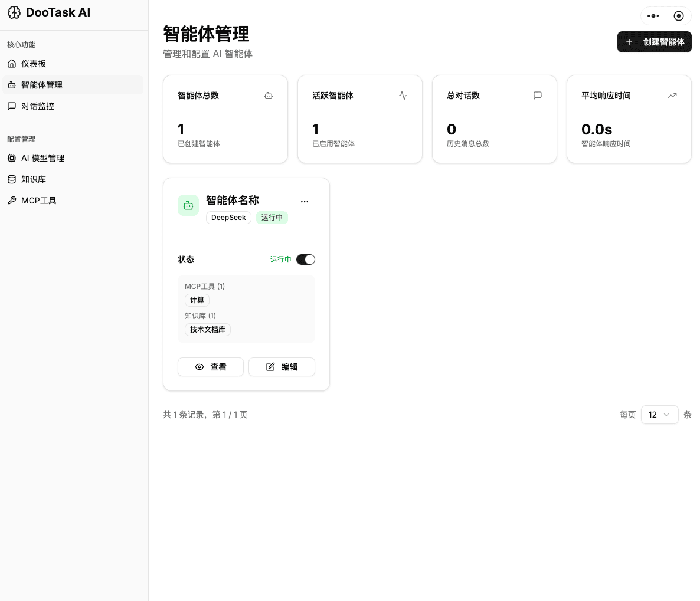Open the 知识库 sidebar item
700x601 pixels.
(73, 179)
